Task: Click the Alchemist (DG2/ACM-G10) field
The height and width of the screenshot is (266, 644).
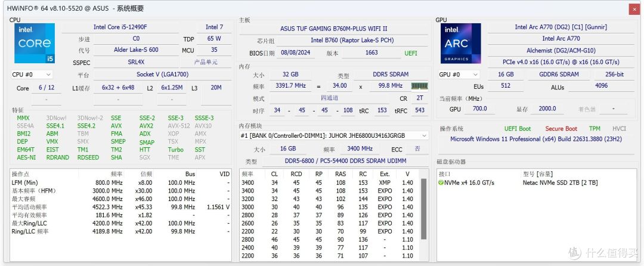Action: 561,51
